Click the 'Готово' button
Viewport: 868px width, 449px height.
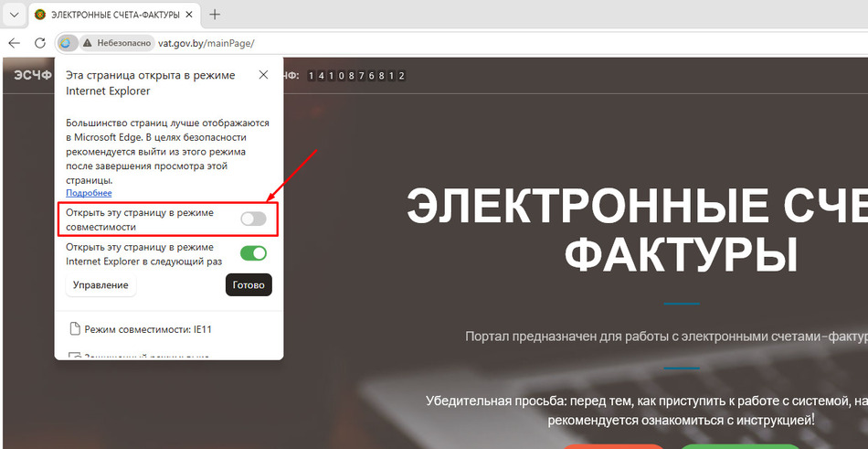(249, 285)
